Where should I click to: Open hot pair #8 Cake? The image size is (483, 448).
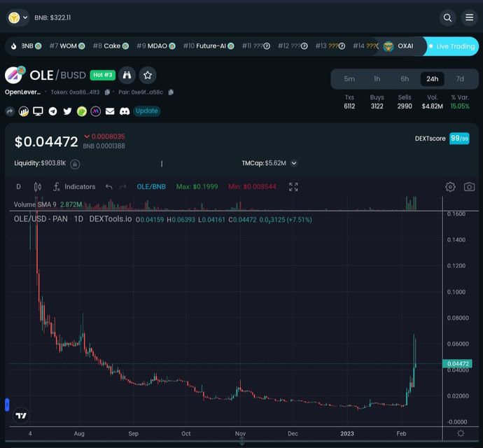111,46
